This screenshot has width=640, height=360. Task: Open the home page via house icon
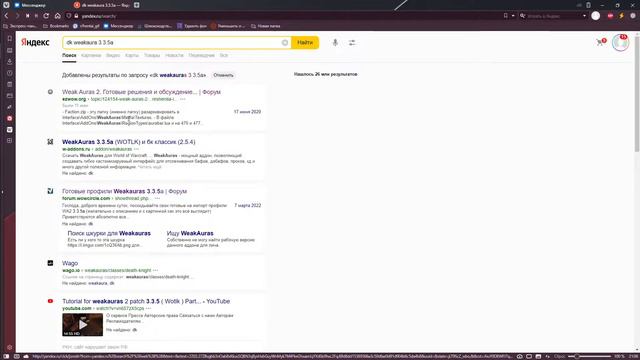[x=58, y=16]
